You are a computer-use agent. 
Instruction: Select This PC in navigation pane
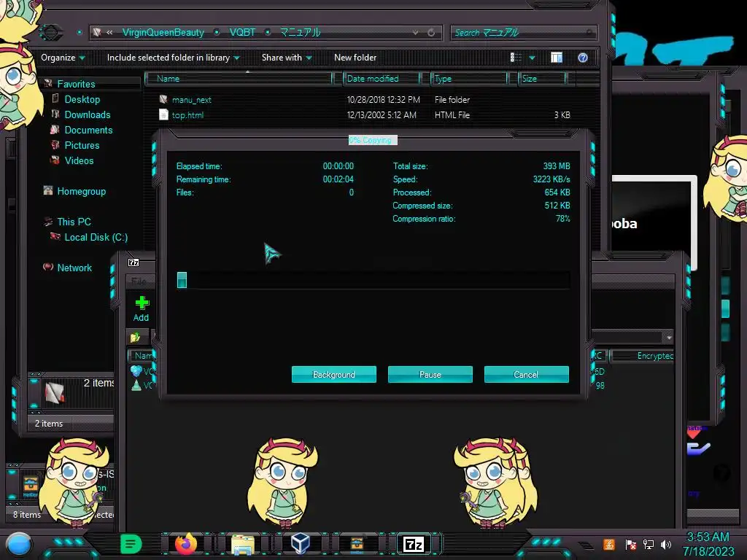pos(74,222)
